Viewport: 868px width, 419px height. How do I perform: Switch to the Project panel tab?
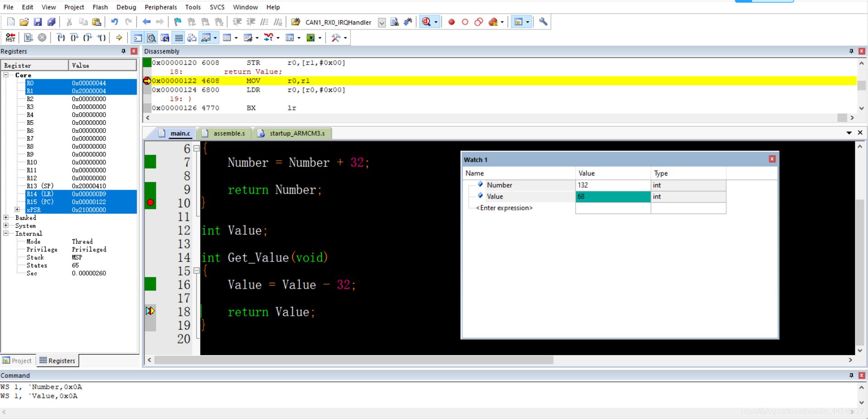pos(17,361)
